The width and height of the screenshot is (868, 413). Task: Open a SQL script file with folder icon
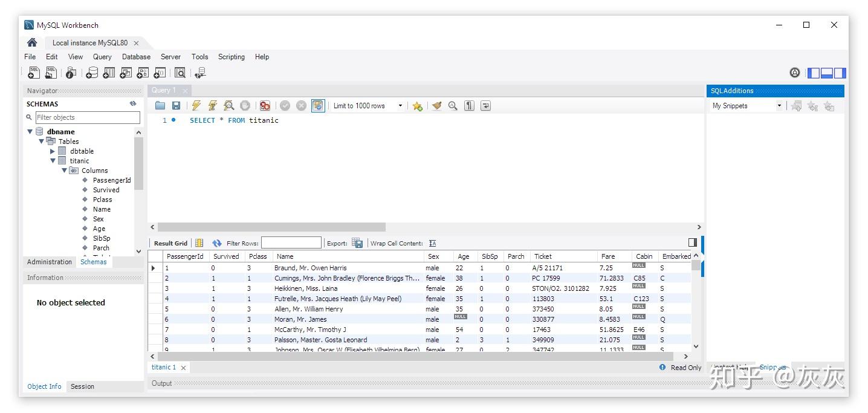(160, 106)
